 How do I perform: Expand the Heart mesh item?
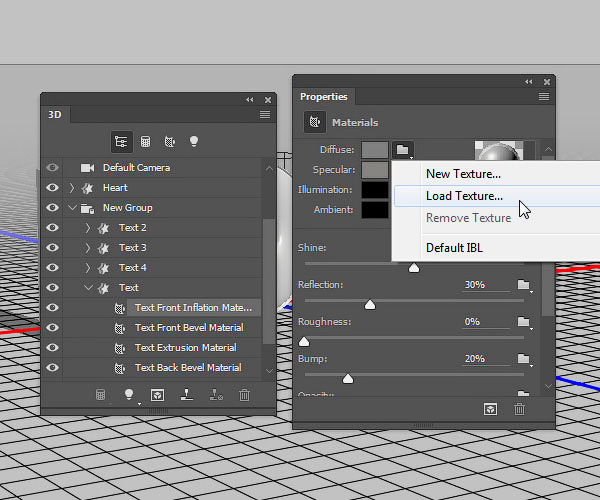[72, 188]
